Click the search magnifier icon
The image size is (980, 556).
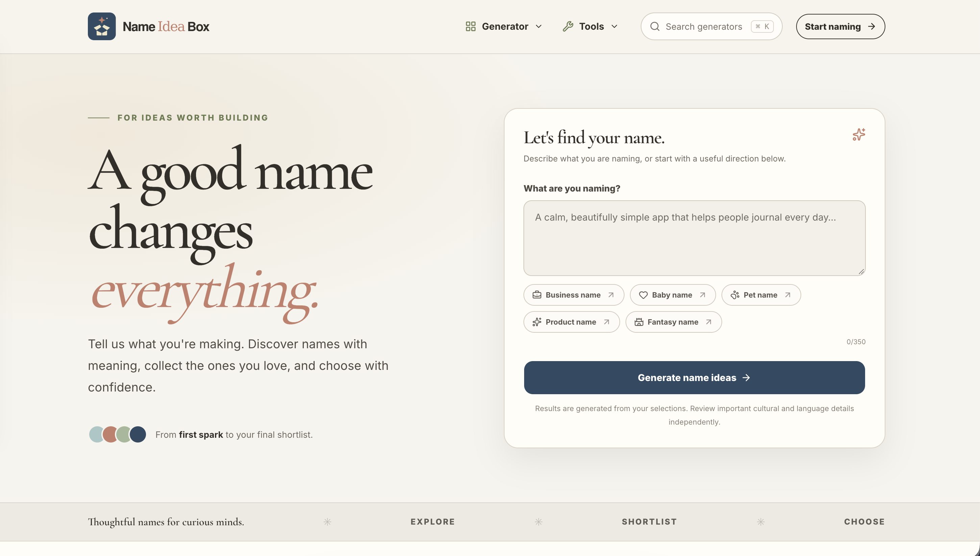pyautogui.click(x=655, y=26)
